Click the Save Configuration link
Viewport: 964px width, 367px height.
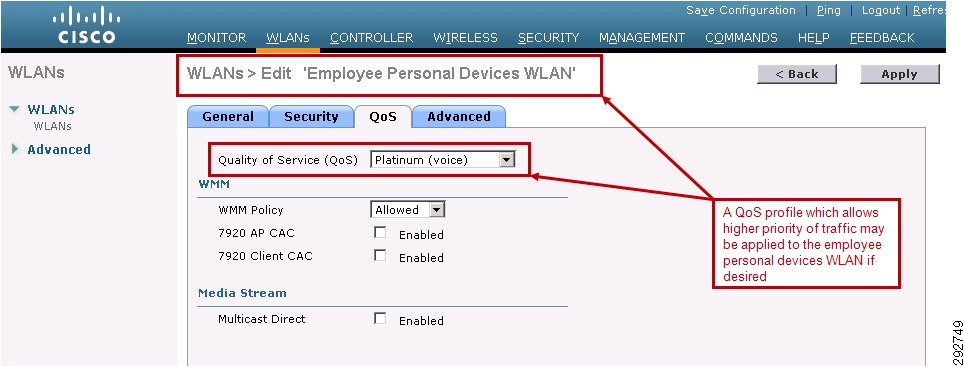741,10
